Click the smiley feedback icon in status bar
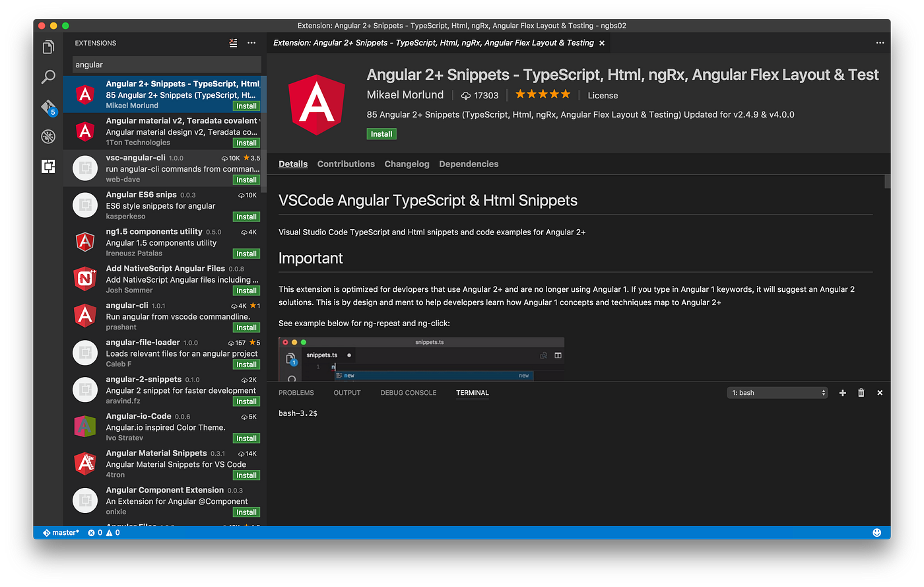Screen dimensions: 924x587 pyautogui.click(x=877, y=533)
